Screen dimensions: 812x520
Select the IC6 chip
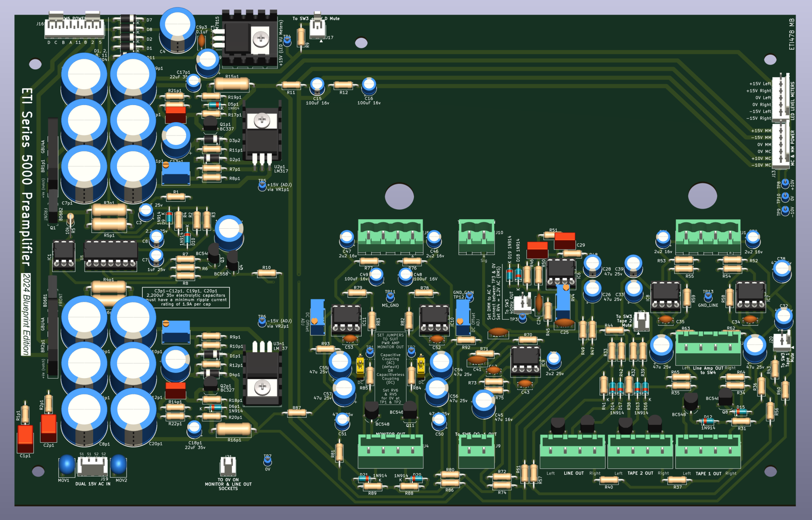pos(561,273)
